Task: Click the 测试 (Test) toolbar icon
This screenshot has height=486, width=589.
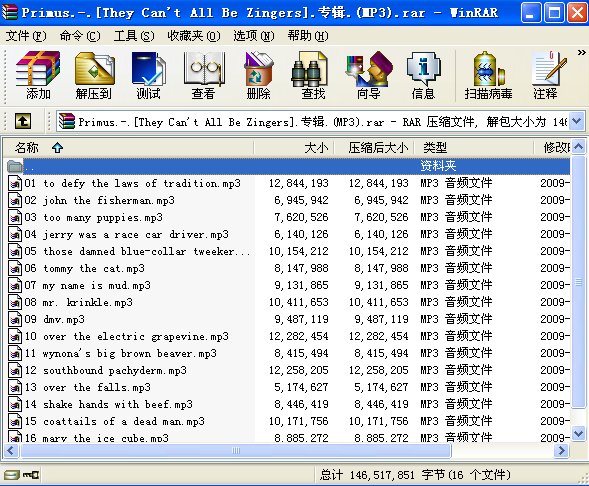Action: [x=149, y=75]
